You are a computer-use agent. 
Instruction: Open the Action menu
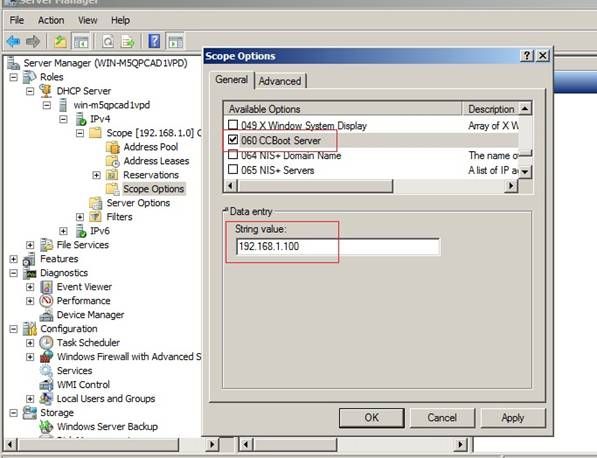pos(51,20)
